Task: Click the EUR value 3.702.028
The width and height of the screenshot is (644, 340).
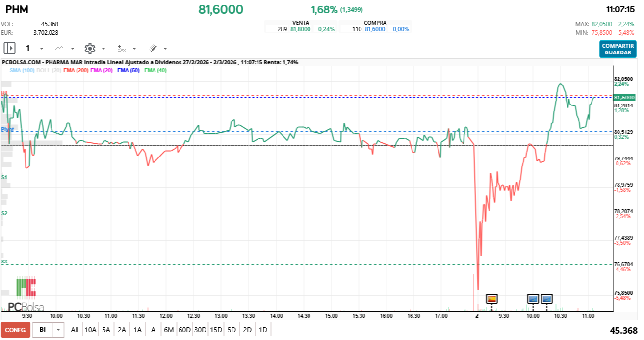Action: coord(46,33)
